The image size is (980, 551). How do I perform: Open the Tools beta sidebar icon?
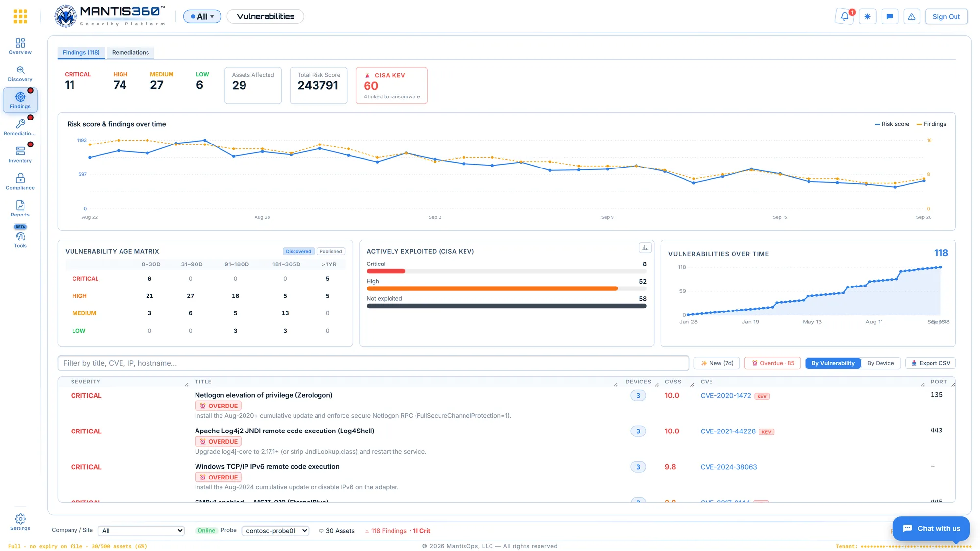click(20, 238)
